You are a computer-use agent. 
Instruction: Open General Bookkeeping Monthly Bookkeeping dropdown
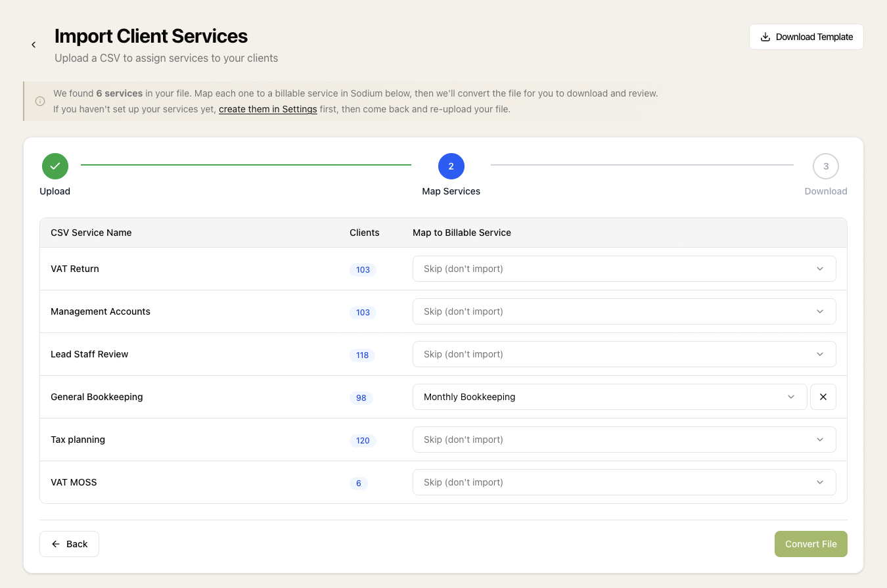(x=610, y=397)
